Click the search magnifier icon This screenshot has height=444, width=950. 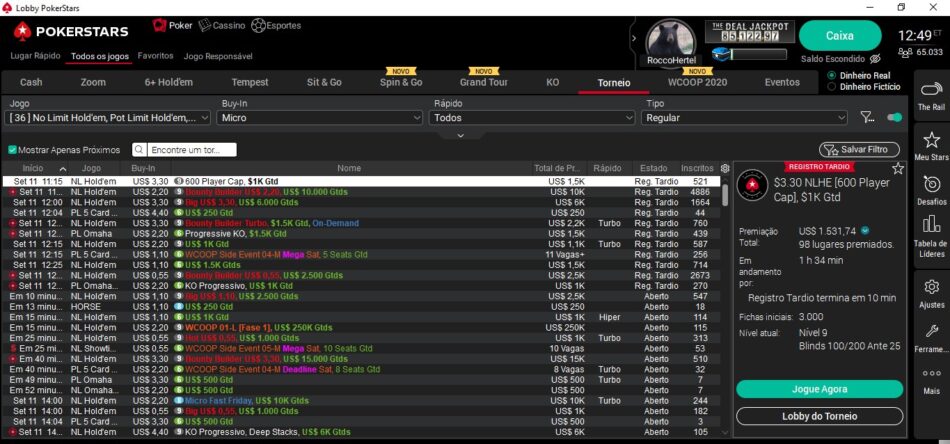pos(139,150)
